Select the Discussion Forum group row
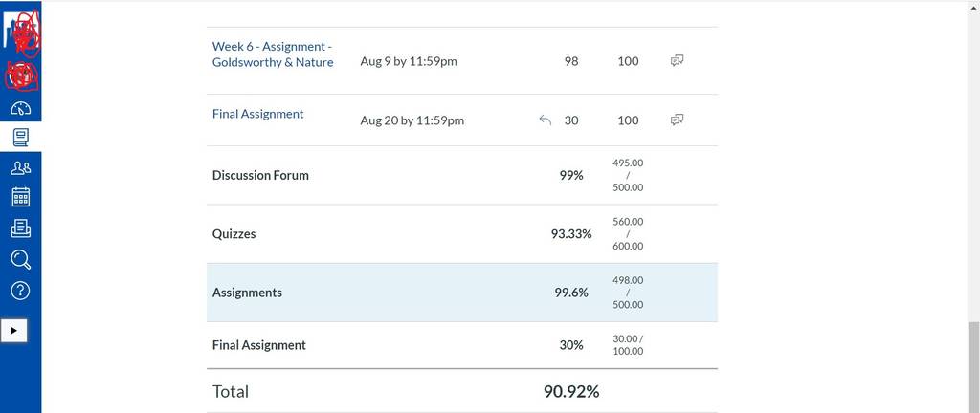This screenshot has height=413, width=980. point(462,175)
